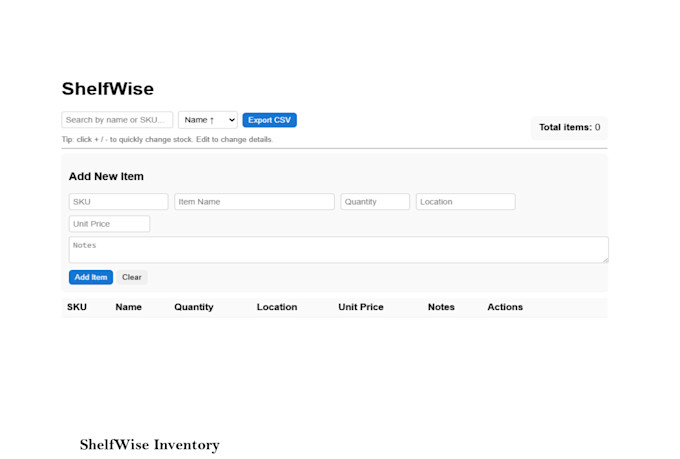Image resolution: width=680 pixels, height=459 pixels.
Task: Click the Quantity column header
Action: [194, 307]
